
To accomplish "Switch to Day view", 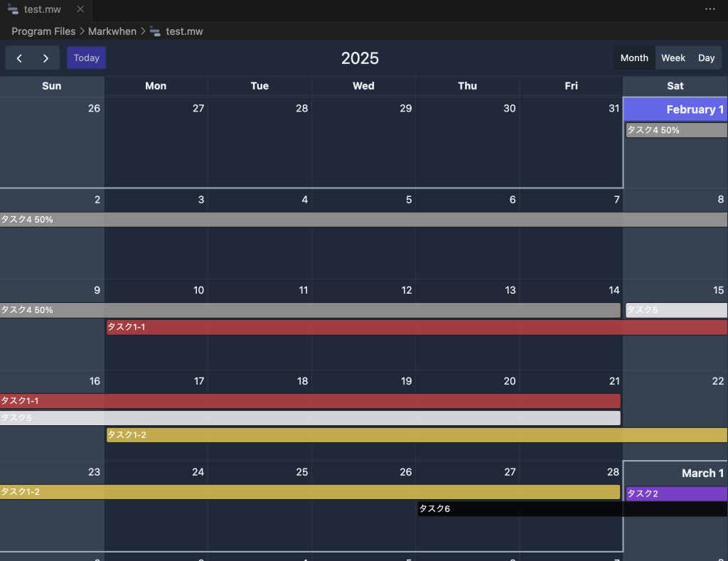I will (706, 58).
